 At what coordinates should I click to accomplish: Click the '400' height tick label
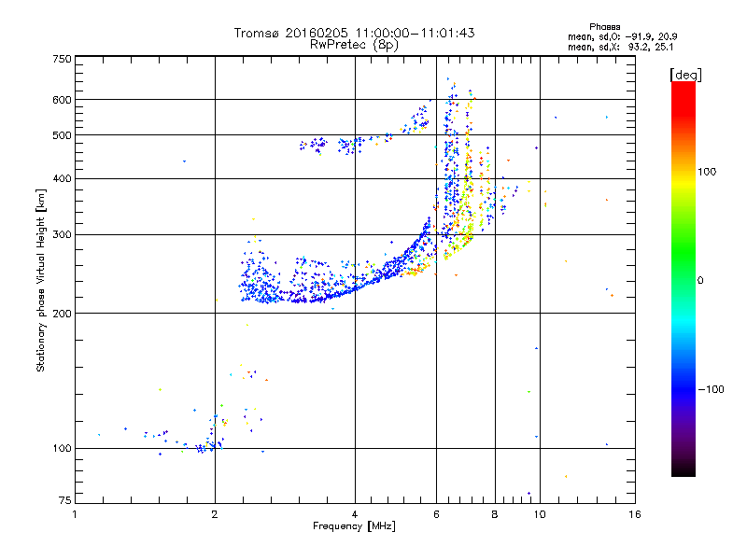(x=62, y=178)
